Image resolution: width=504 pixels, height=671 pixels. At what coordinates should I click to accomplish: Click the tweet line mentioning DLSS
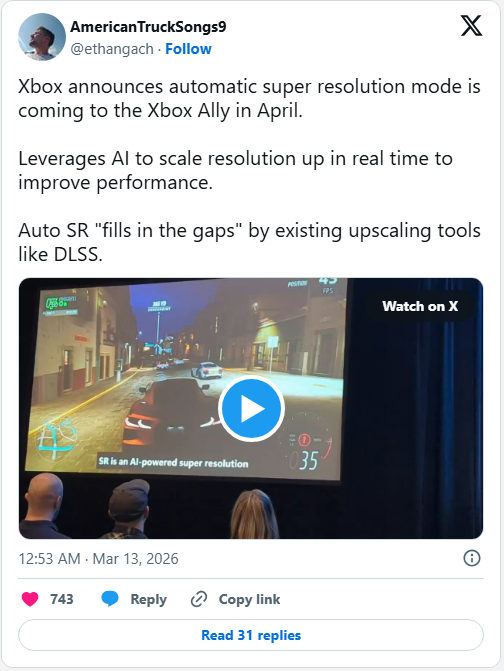coord(249,242)
